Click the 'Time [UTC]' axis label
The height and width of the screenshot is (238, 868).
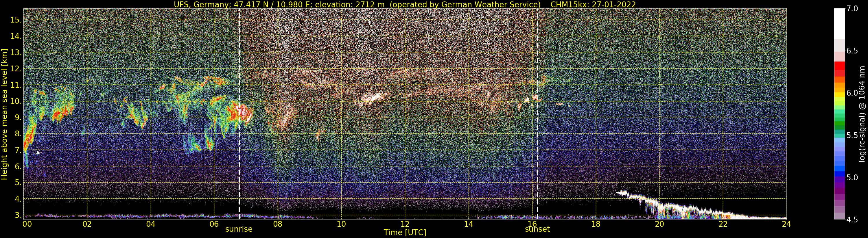pos(405,233)
